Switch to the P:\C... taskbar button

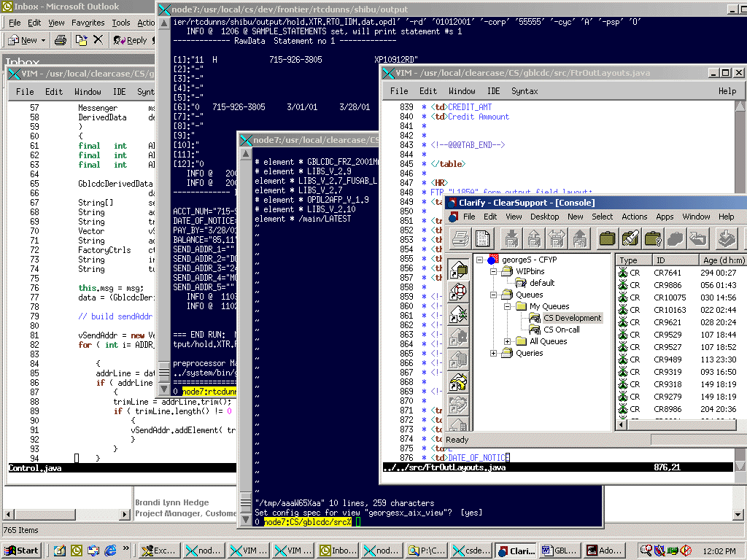(x=427, y=551)
